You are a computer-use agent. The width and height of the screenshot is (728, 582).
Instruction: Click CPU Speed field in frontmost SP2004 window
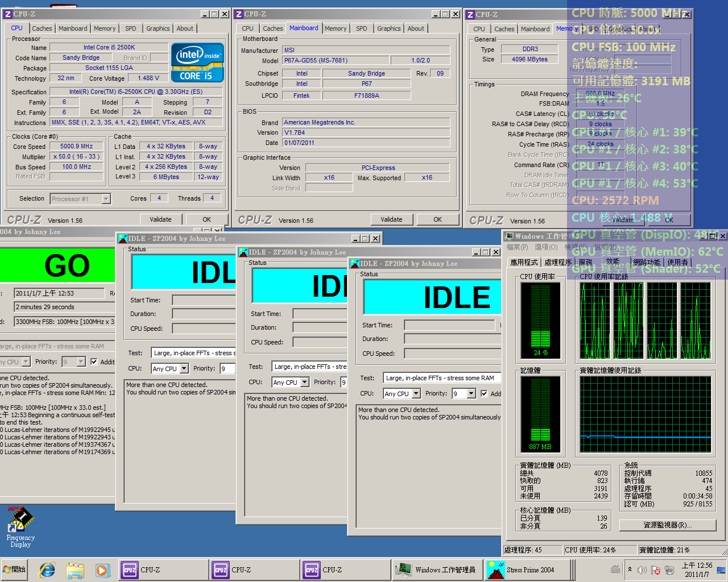coord(453,354)
